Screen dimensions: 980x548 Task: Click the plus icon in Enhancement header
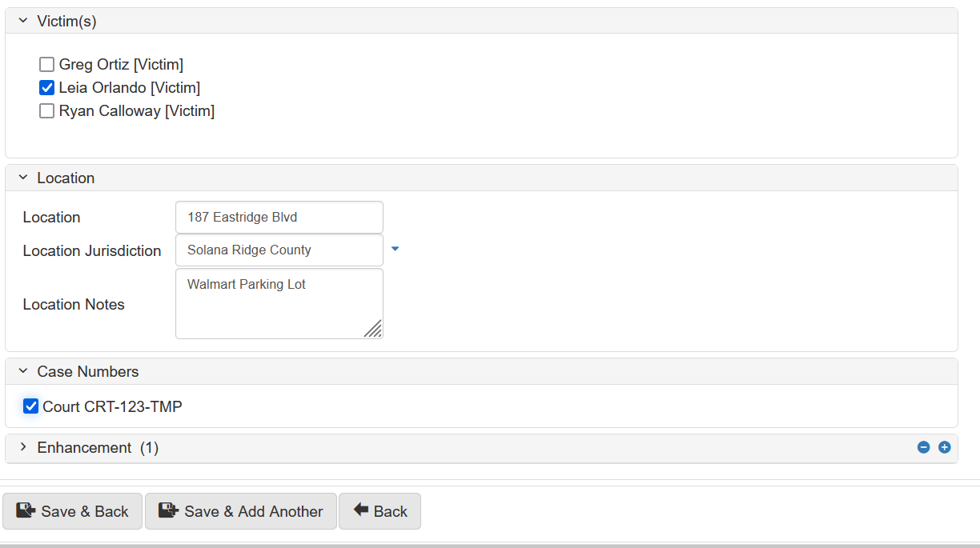coord(944,447)
